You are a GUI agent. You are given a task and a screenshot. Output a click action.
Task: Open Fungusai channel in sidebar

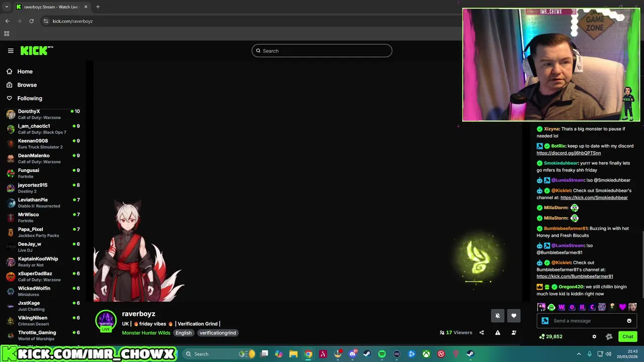point(43,173)
